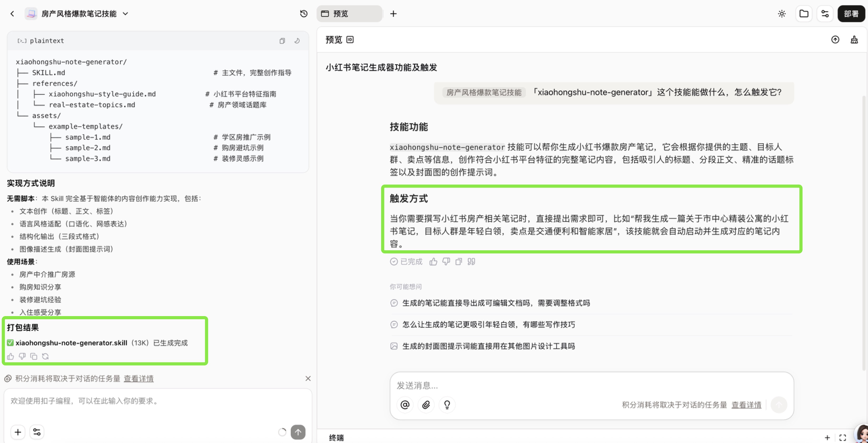868x443 pixels.
Task: Click xiaohongshu-style-guide.md in the tree
Action: [102, 94]
